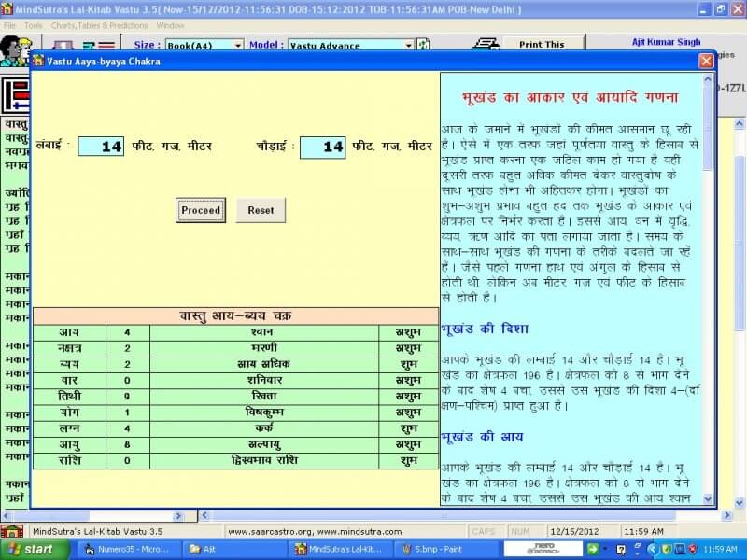Click value 8 in आयु row

pyautogui.click(x=127, y=444)
